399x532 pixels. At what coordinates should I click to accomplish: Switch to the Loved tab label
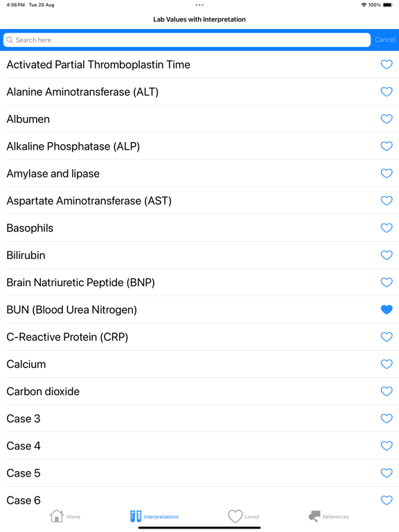[251, 517]
